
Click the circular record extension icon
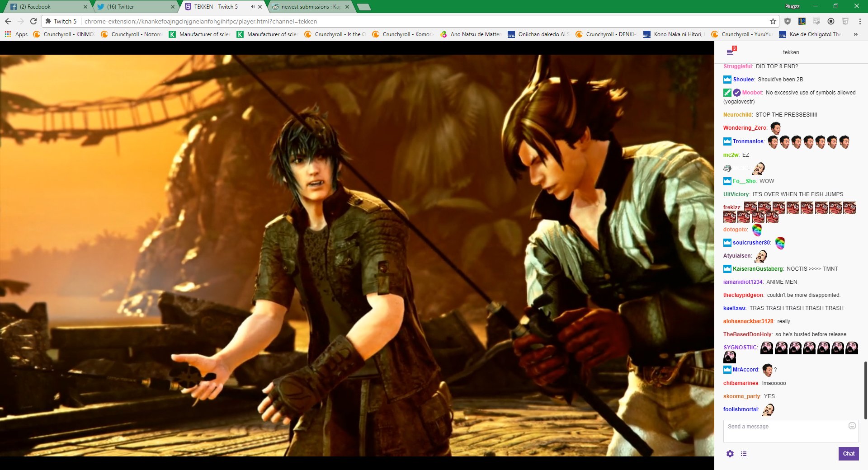831,21
